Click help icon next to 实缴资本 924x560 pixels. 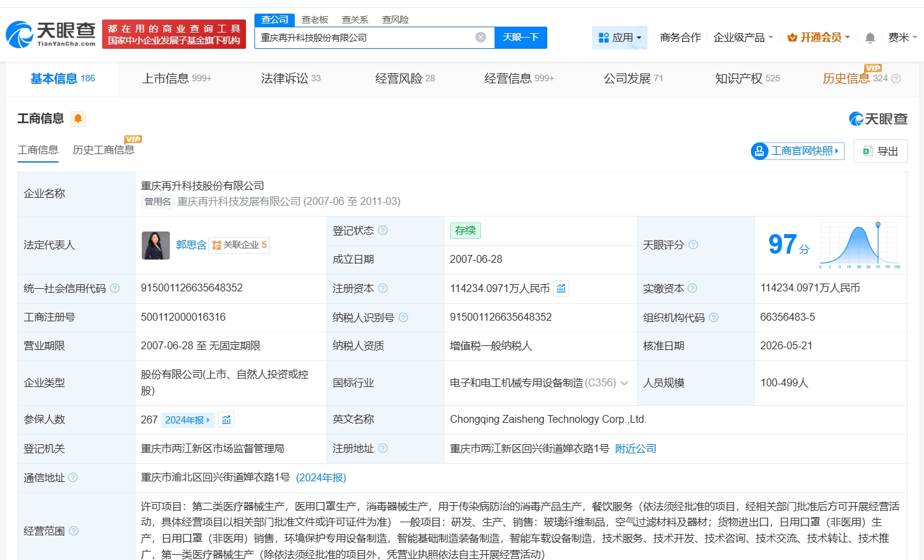point(692,288)
